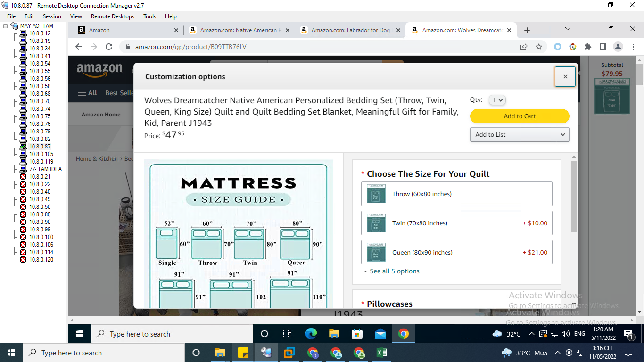Open Chrome Extensions puzzle icon
The image size is (644, 362).
click(x=588, y=47)
